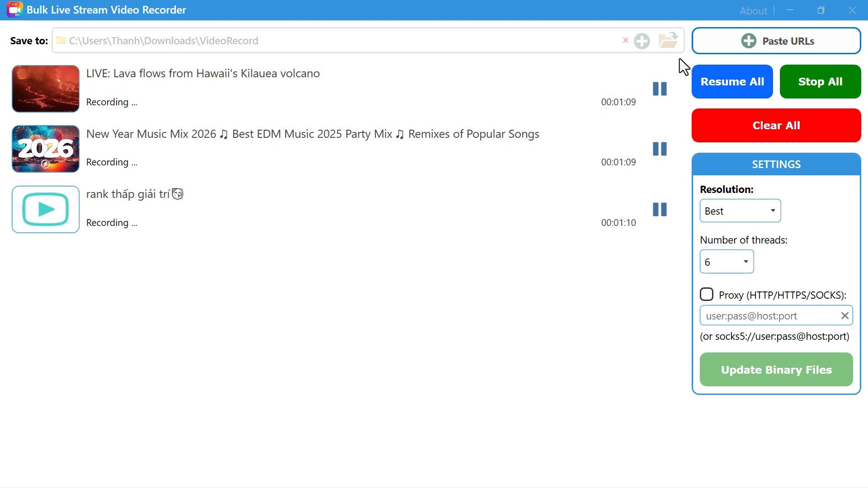Pause the 'rank thấp giải trí' recording
Viewport: 868px width, 488px height.
click(660, 210)
